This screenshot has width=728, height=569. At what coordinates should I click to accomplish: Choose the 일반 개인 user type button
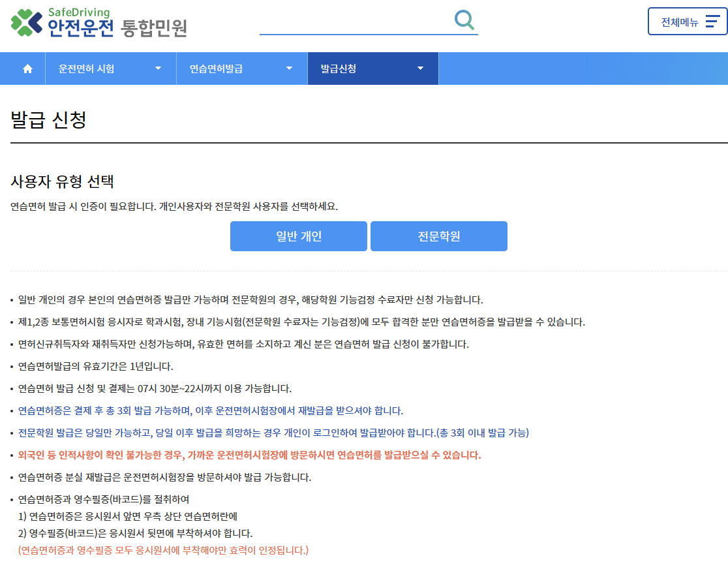(x=299, y=236)
